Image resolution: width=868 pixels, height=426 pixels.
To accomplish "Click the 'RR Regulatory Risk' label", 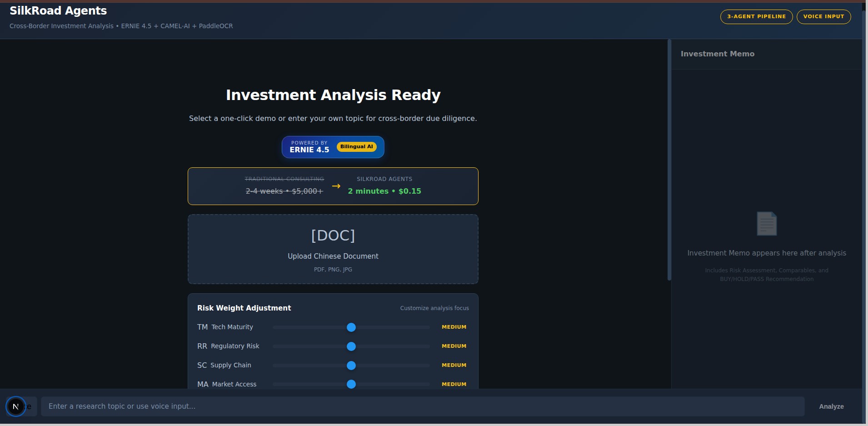I will tap(228, 346).
